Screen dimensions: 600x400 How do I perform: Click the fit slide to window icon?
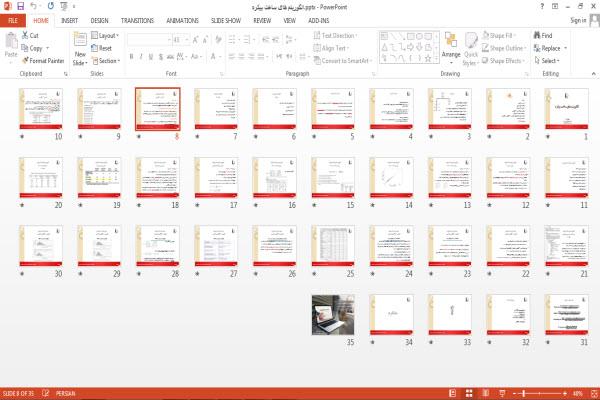pos(593,393)
